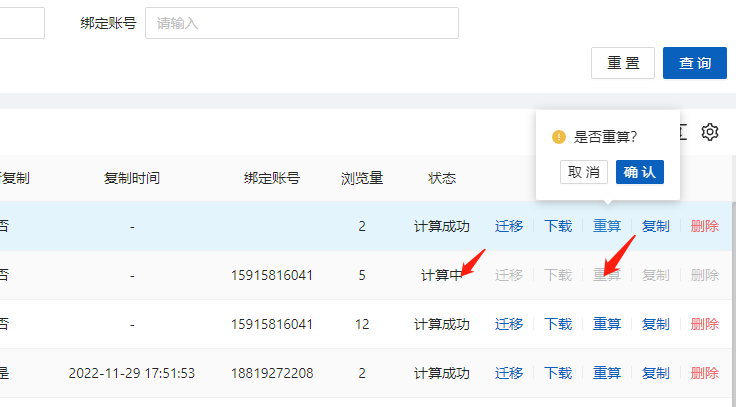The width and height of the screenshot is (736, 407).
Task: Click 复制 in the row with 12 views
Action: (x=656, y=324)
